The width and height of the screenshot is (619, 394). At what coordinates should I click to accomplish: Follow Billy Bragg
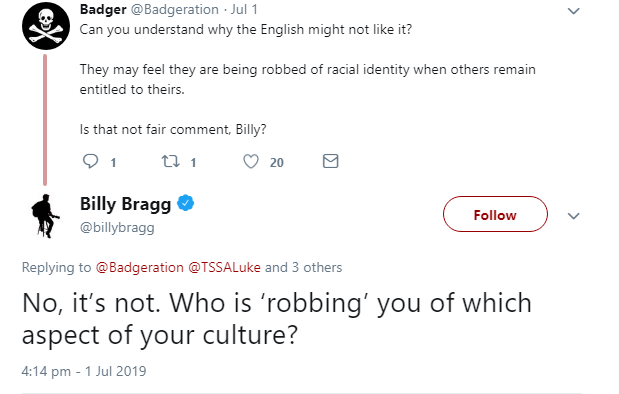(495, 214)
